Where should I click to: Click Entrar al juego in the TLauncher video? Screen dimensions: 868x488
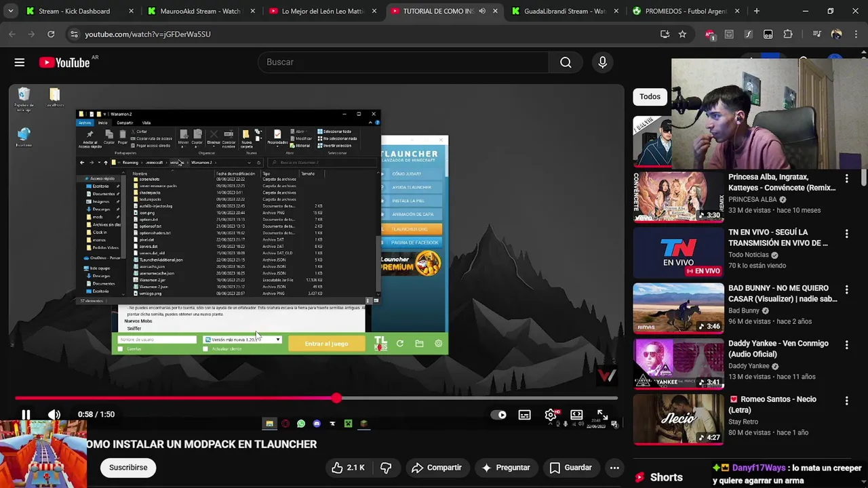click(x=326, y=344)
